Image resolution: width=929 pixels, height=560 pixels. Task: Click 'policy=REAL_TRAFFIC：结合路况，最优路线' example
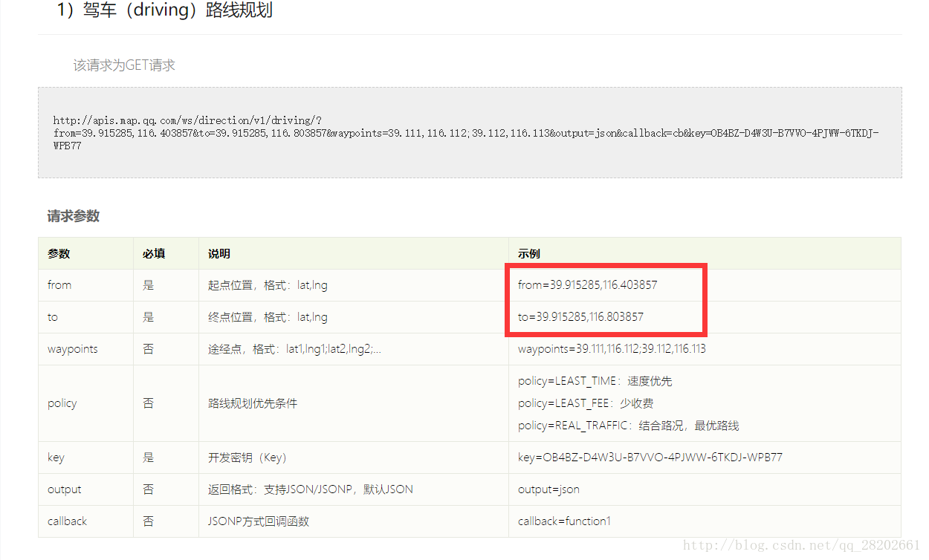point(629,426)
